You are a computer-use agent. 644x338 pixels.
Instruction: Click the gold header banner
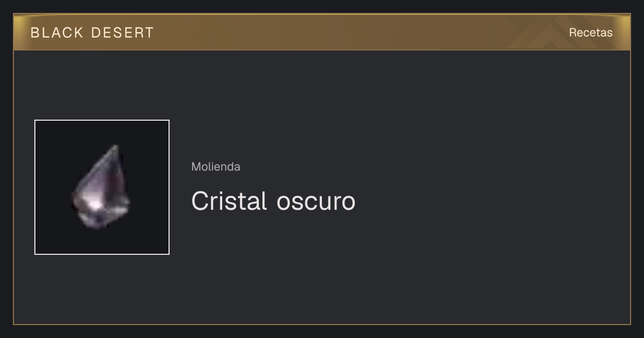coord(322,32)
